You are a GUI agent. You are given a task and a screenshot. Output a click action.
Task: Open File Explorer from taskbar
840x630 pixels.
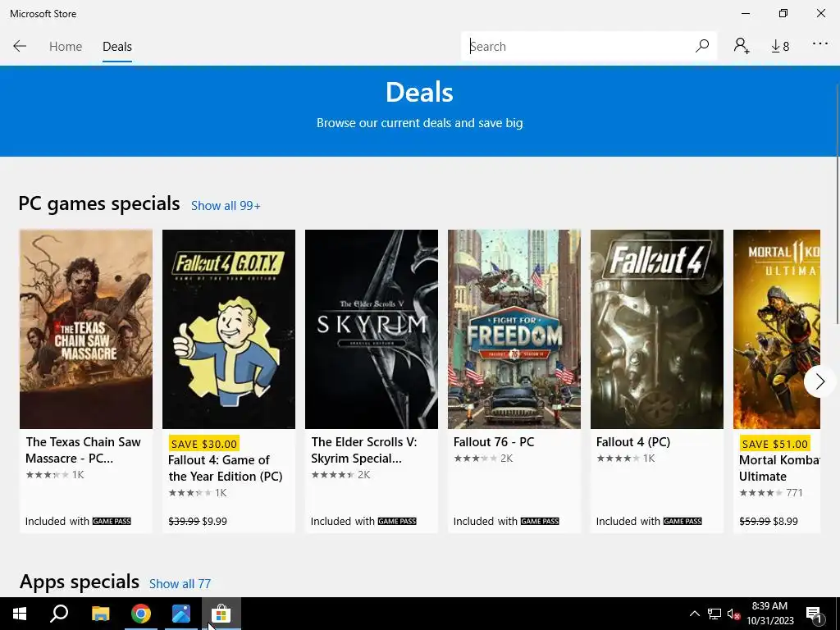[100, 614]
